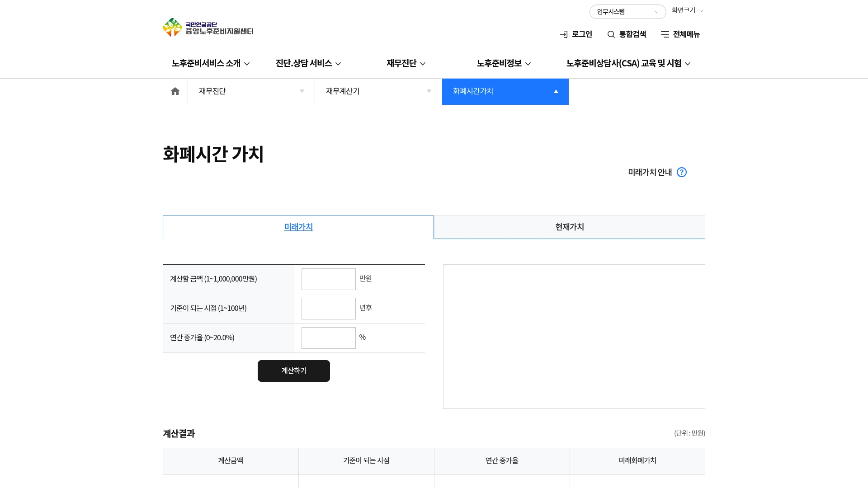This screenshot has width=868, height=488.
Task: Click the 연간 증가율 percent input
Action: 328,338
